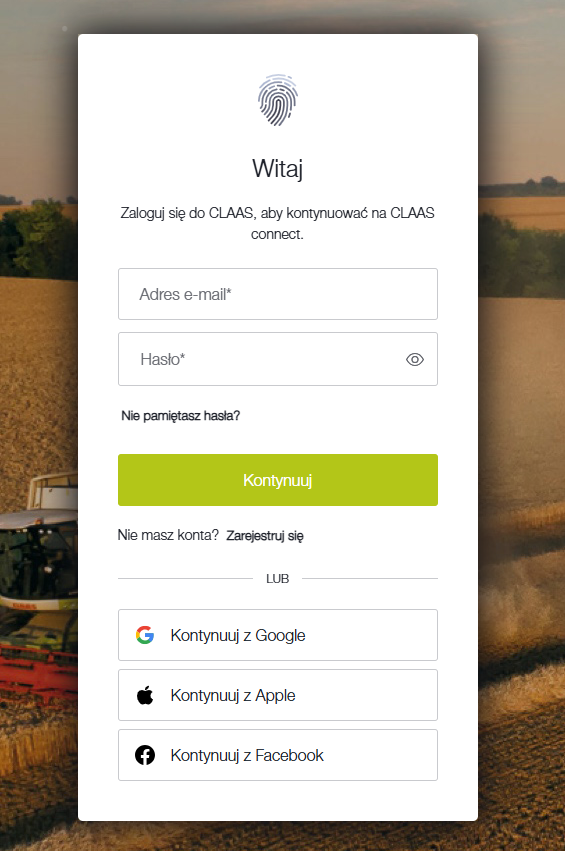Screen dimensions: 565x851
Task: Open the Zarejestruj się registration link
Action: (x=265, y=536)
